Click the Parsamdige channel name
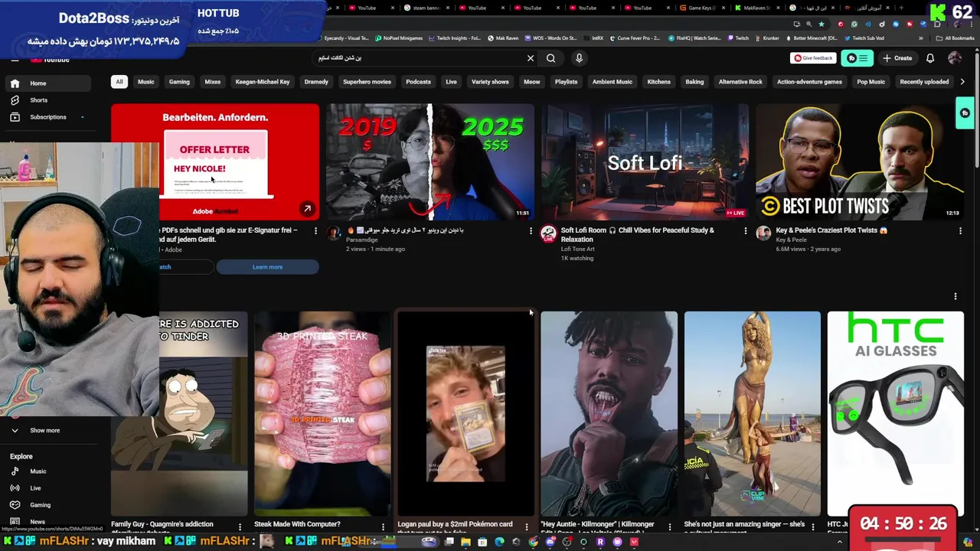This screenshot has width=980, height=551. 361,240
